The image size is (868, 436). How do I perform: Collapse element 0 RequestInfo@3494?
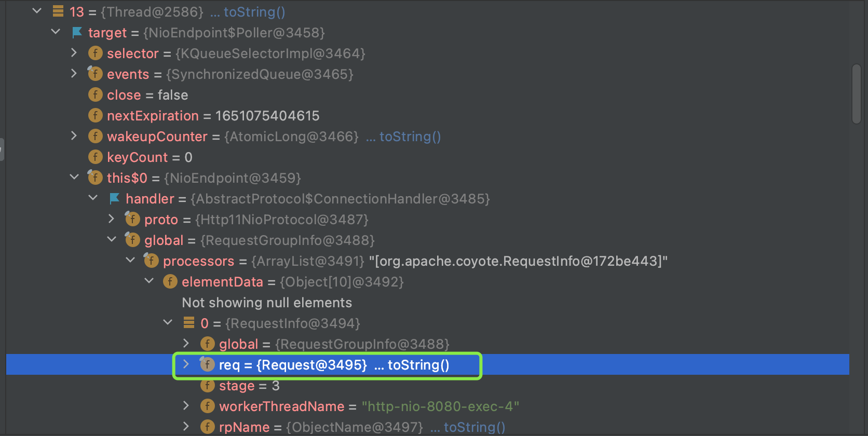click(x=168, y=322)
